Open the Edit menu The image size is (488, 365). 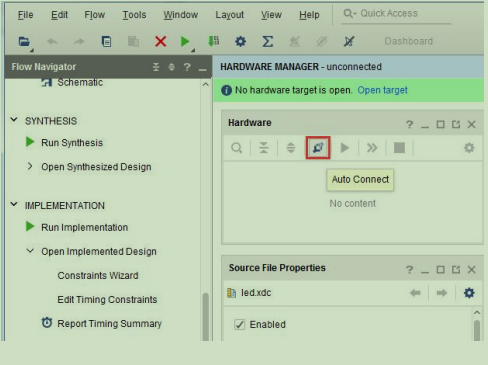[59, 15]
